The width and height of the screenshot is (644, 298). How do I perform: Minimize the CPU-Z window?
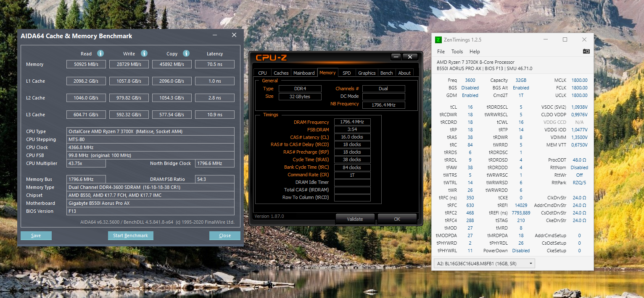[396, 57]
